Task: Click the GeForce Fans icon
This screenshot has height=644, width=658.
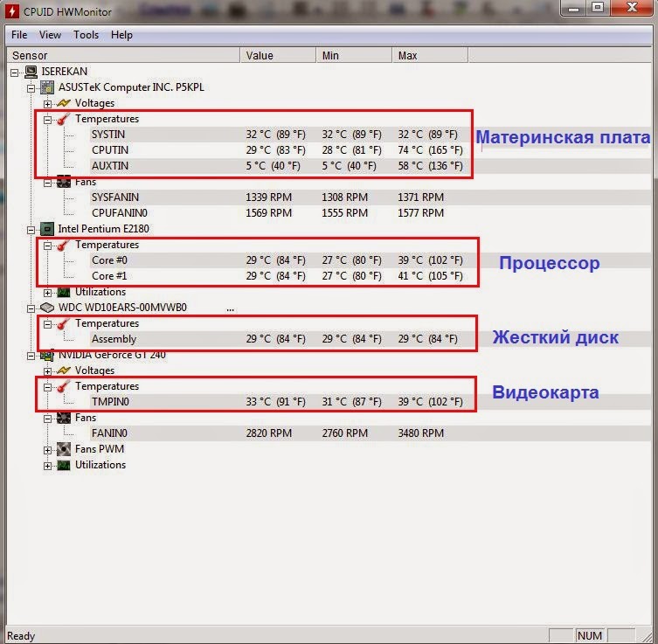Action: (x=64, y=418)
